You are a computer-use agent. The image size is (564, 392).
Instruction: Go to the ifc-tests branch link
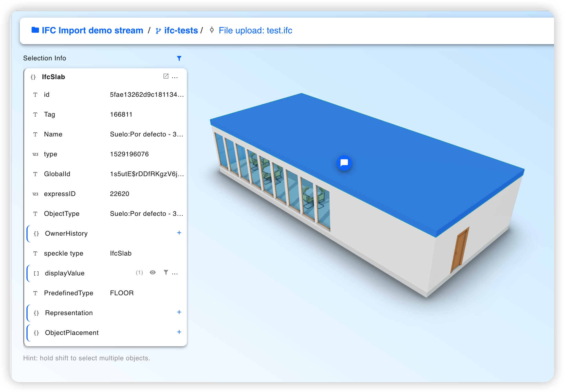[x=181, y=30]
